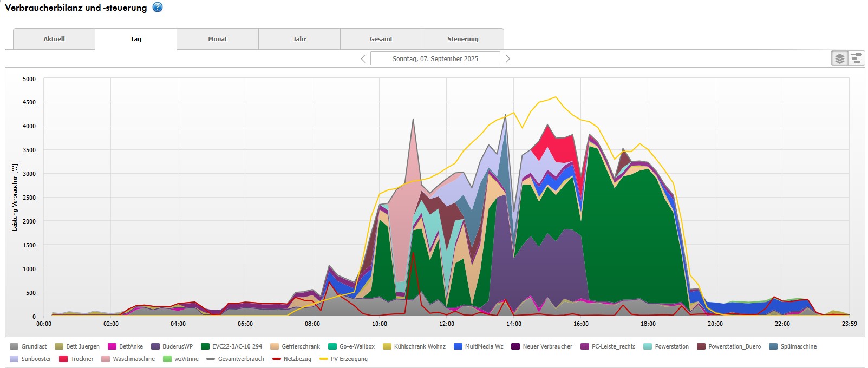The image size is (868, 368).
Task: Switch to the Aktuell tab
Action: [54, 39]
